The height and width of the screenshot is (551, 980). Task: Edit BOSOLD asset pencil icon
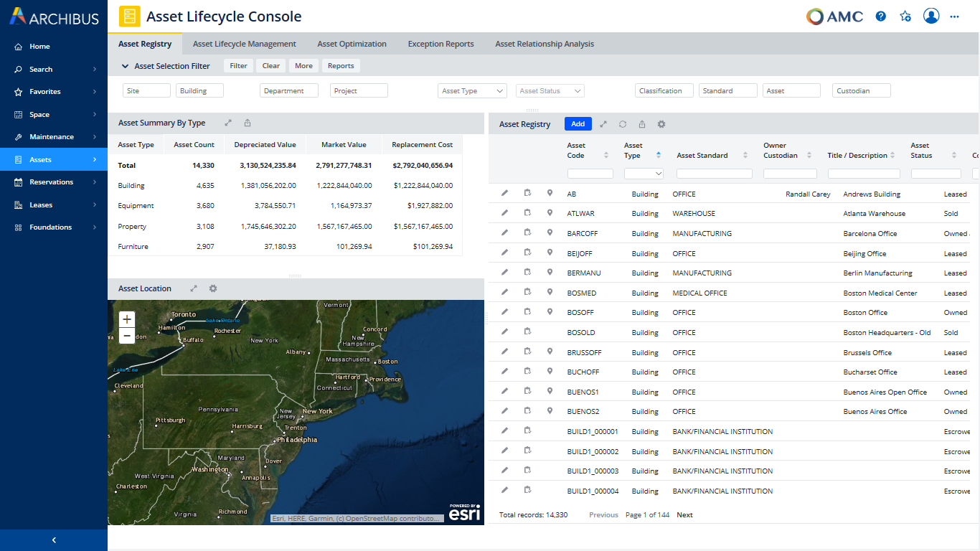[x=505, y=331]
